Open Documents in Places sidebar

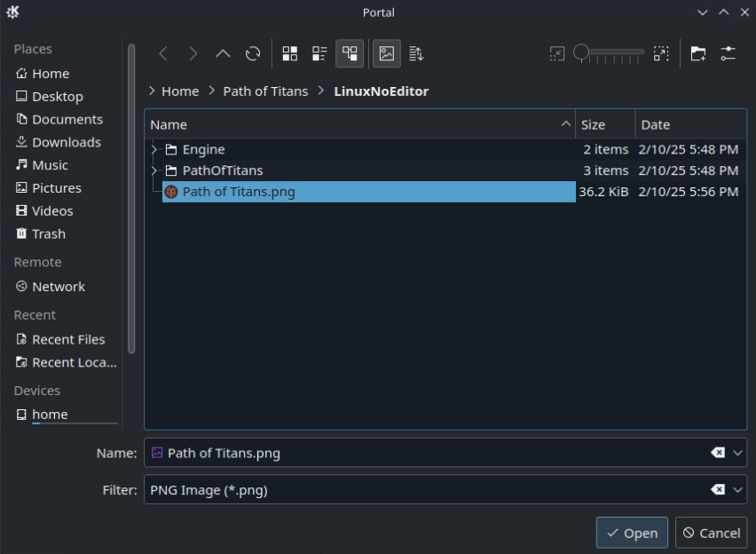[x=66, y=119]
